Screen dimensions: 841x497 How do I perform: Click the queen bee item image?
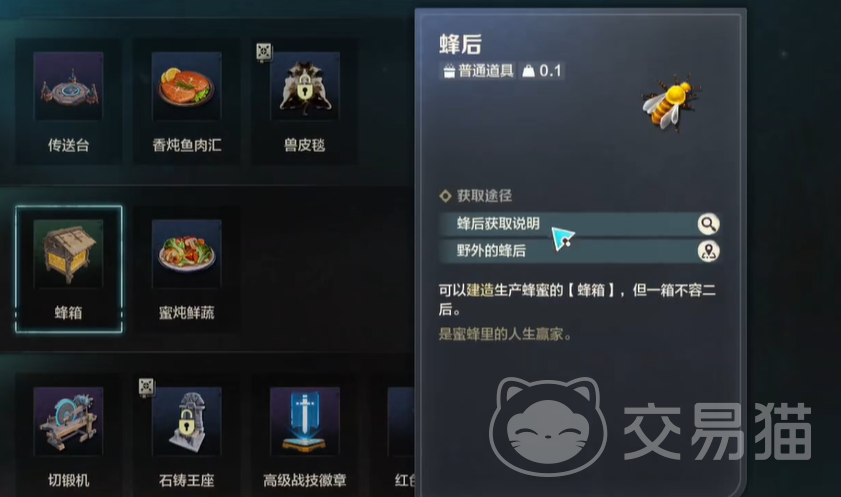click(670, 104)
